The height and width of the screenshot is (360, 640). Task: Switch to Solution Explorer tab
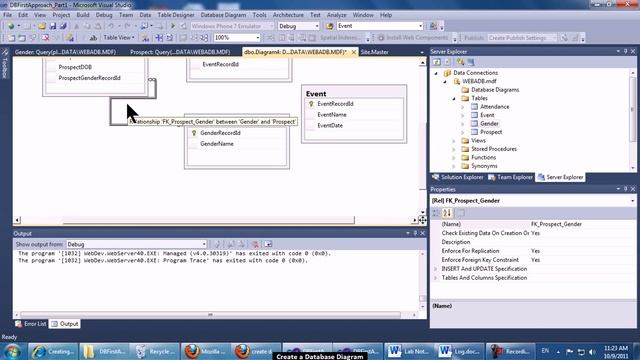coord(458,177)
